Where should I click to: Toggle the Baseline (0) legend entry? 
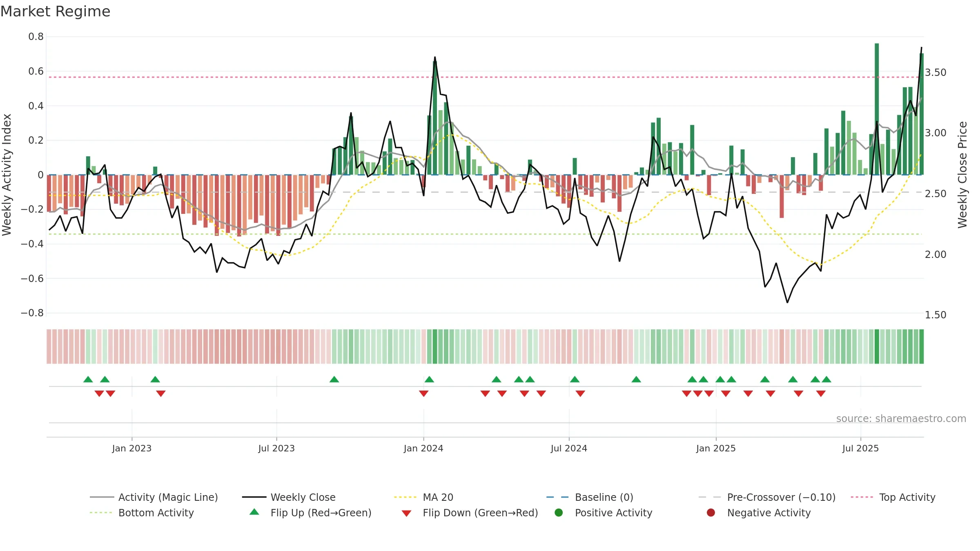click(590, 497)
